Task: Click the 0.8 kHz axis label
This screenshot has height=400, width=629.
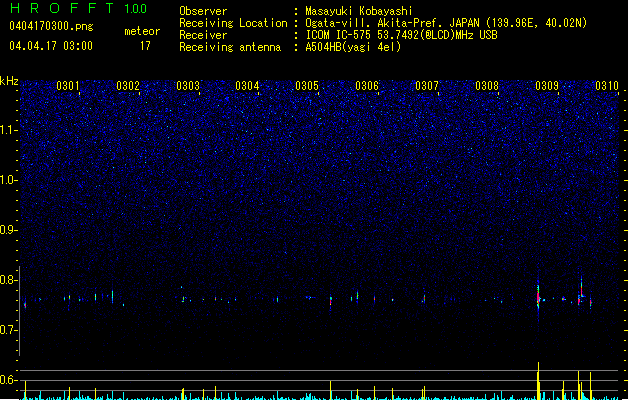Action: pyautogui.click(x=9, y=280)
